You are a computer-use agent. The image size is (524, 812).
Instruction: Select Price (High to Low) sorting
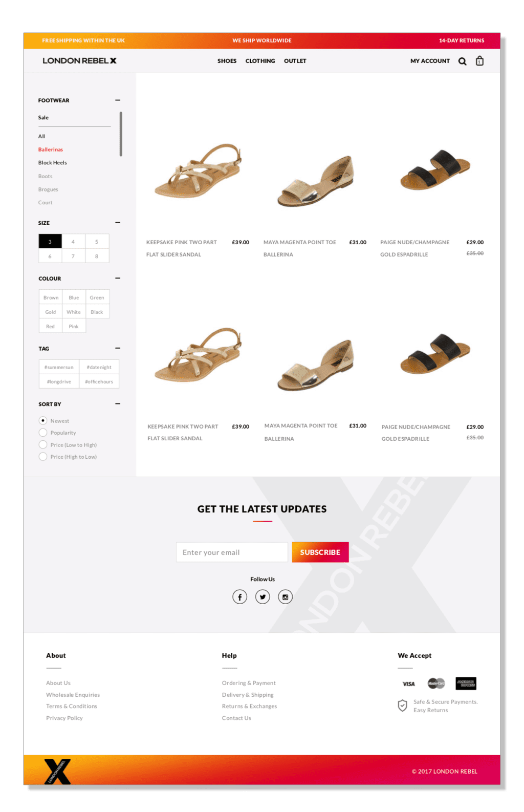pyautogui.click(x=68, y=457)
